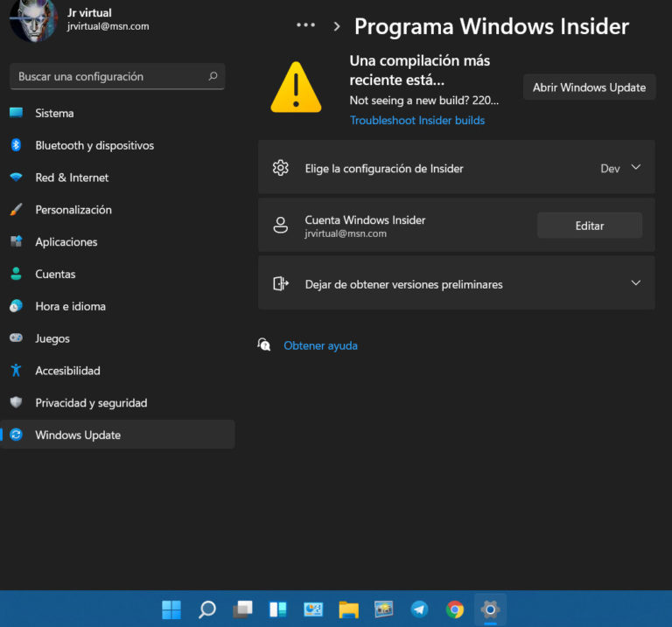The height and width of the screenshot is (627, 672).
Task: Click Editar for the Insider account
Action: coord(590,226)
